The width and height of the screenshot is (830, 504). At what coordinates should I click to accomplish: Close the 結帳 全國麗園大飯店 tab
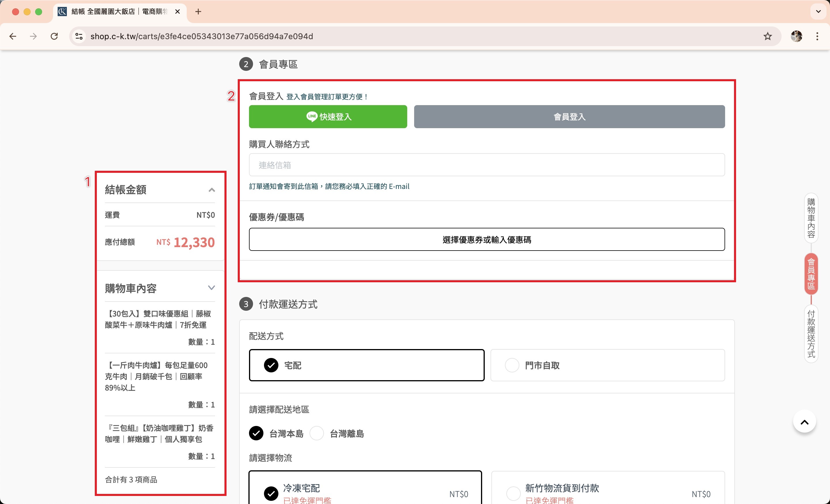click(x=178, y=12)
